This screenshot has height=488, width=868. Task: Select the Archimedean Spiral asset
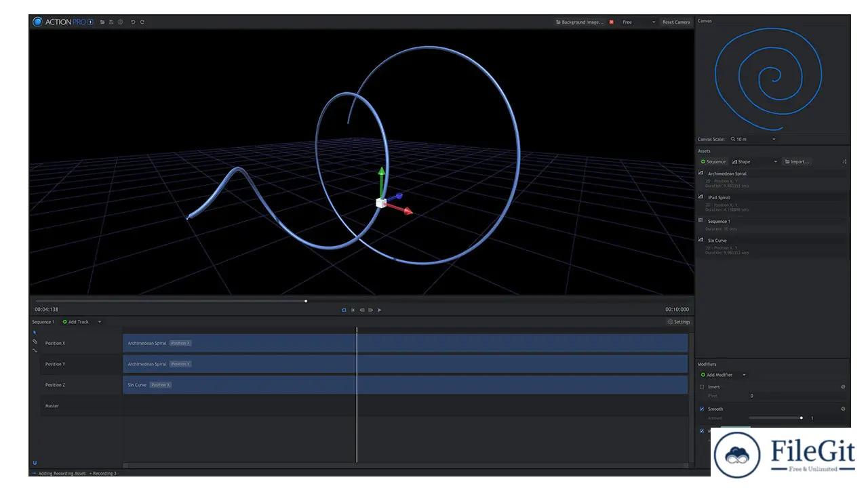coord(772,178)
